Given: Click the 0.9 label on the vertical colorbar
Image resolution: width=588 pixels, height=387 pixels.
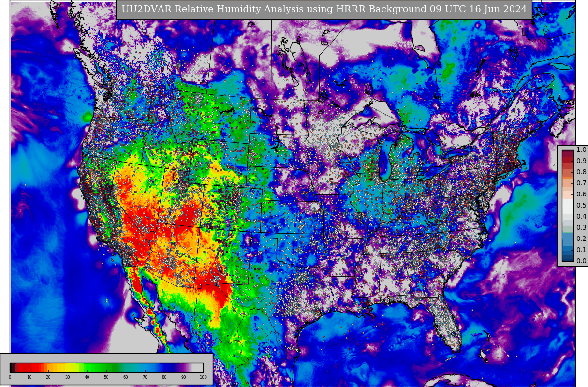Looking at the screenshot, I should [x=581, y=161].
